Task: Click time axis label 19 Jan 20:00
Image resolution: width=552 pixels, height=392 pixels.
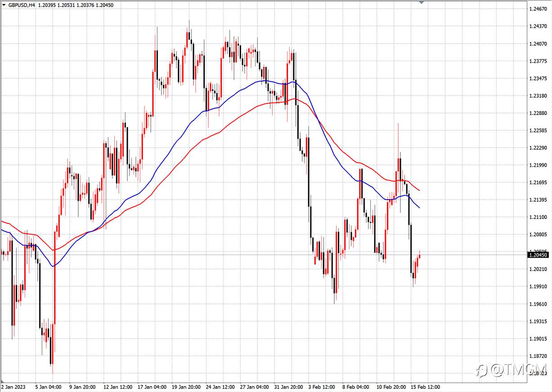Action: coord(187,387)
